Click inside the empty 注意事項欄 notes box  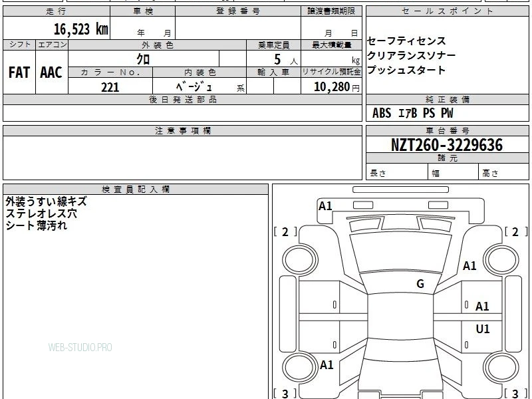point(182,158)
